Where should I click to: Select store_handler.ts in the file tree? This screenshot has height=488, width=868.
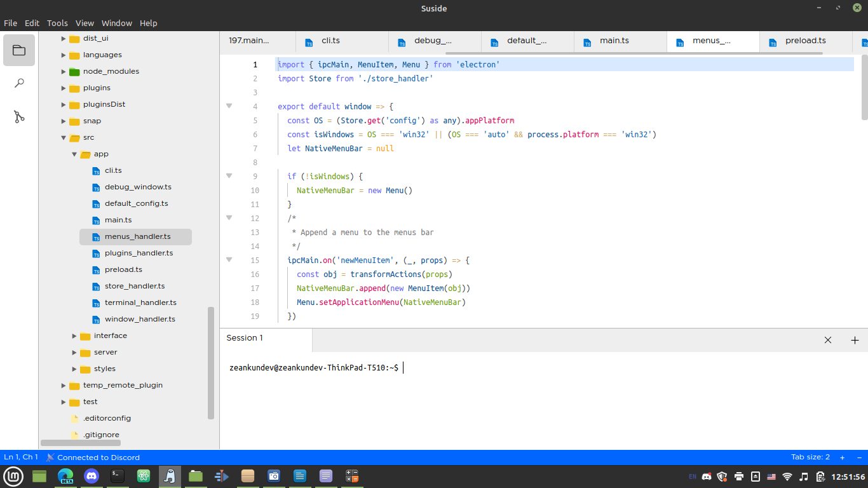[133, 286]
